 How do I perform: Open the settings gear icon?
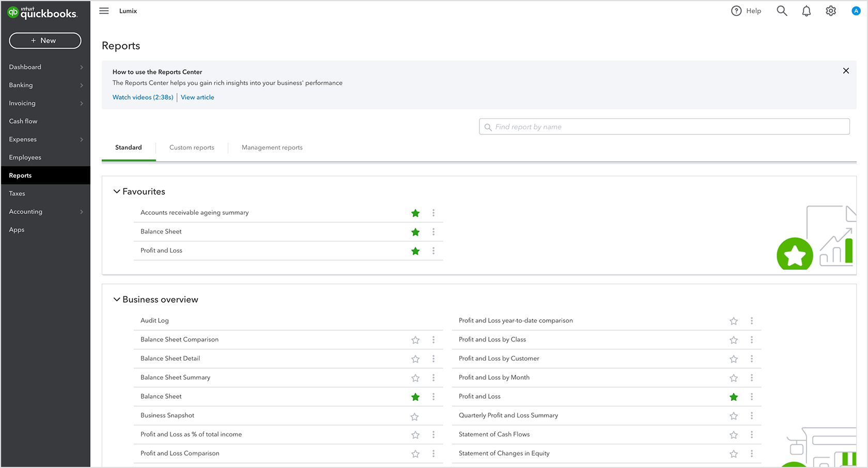[x=831, y=11]
